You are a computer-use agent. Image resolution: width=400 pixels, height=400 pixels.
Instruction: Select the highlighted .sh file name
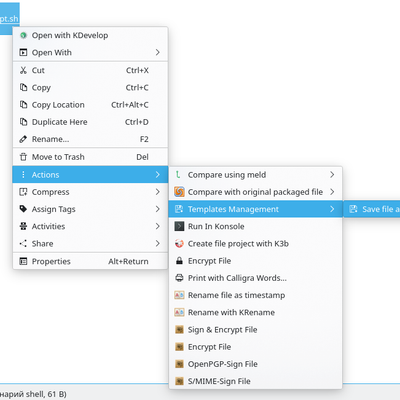[x=9, y=19]
